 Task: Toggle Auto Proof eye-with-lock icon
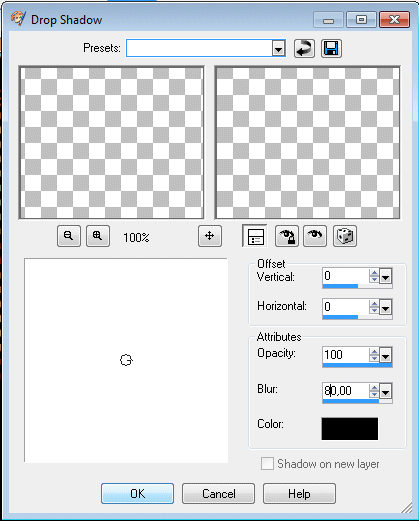(x=287, y=236)
